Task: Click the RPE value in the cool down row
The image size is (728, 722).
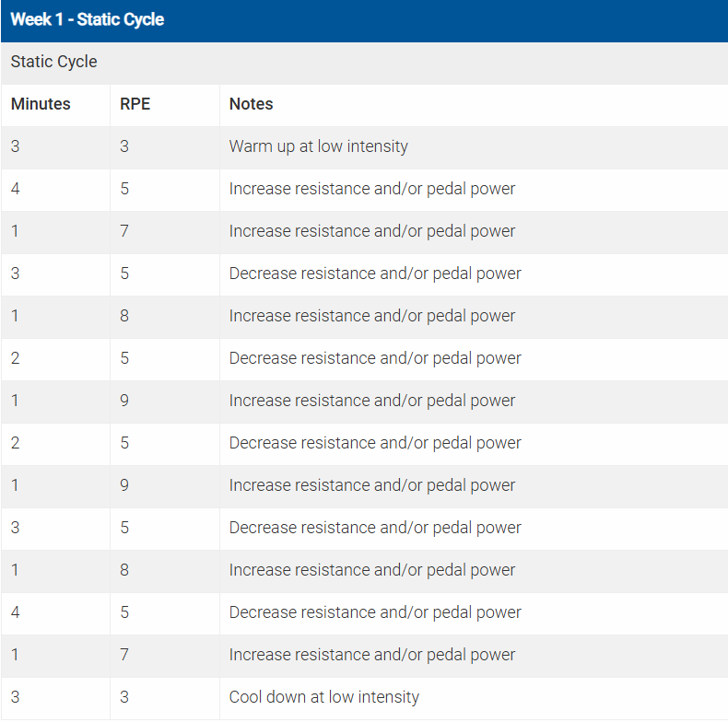Action: click(124, 697)
